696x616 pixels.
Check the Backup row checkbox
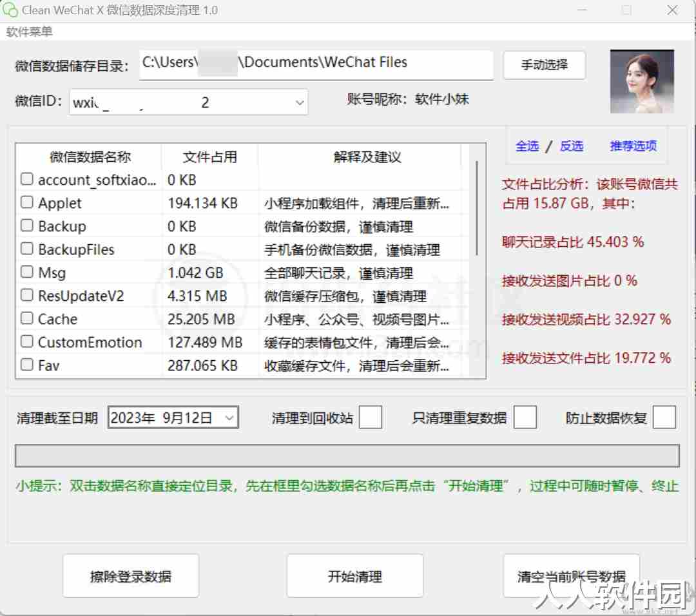coord(27,226)
